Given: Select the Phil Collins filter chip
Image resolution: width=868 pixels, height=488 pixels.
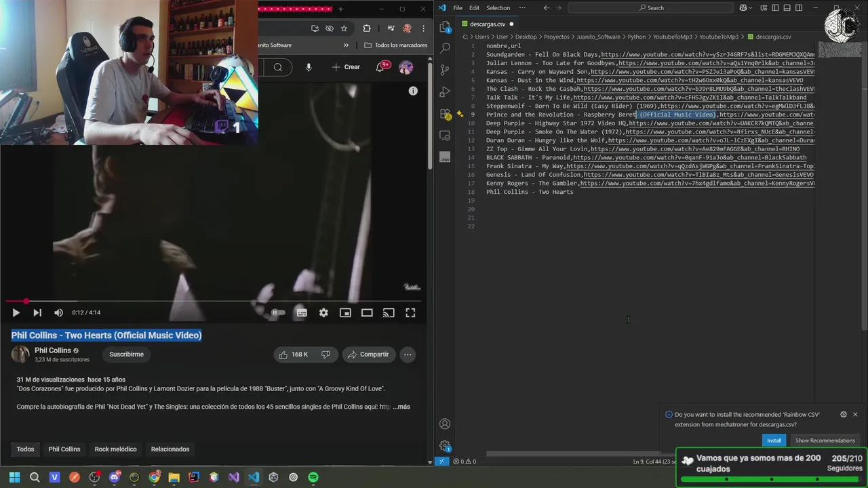Looking at the screenshot, I should point(64,449).
